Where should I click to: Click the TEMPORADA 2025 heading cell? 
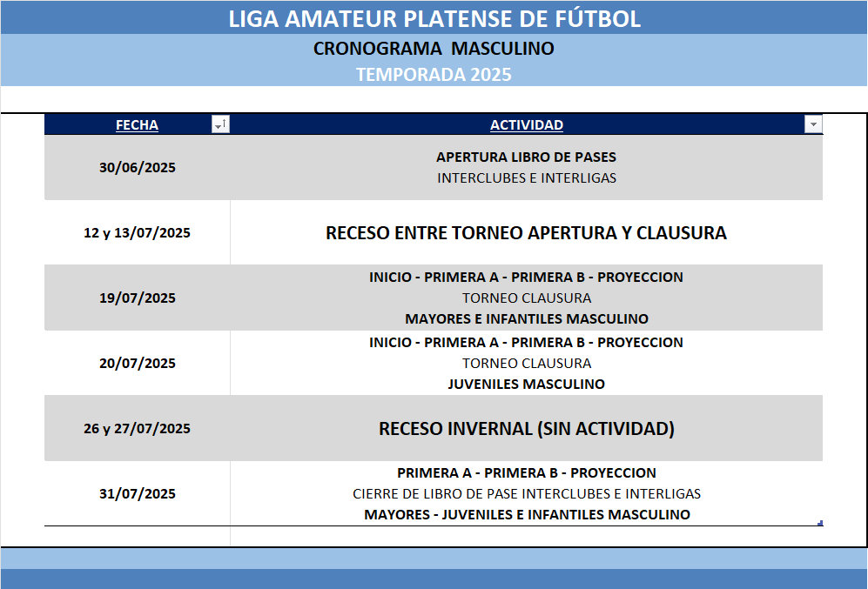point(434,75)
